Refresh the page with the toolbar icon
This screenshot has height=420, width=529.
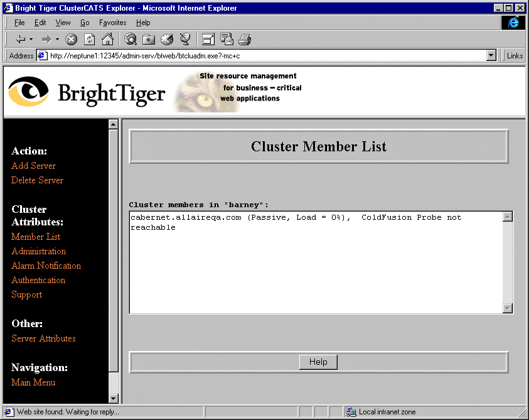(90, 39)
